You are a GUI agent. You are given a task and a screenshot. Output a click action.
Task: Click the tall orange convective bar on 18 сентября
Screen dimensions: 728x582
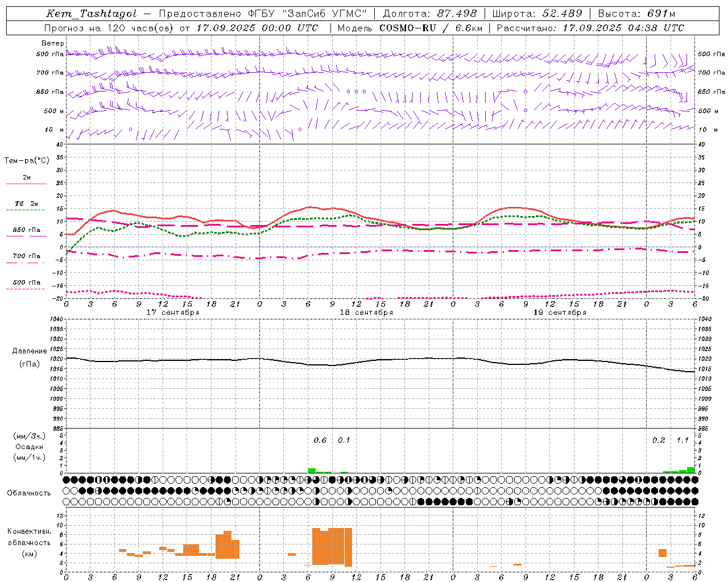tap(332, 546)
